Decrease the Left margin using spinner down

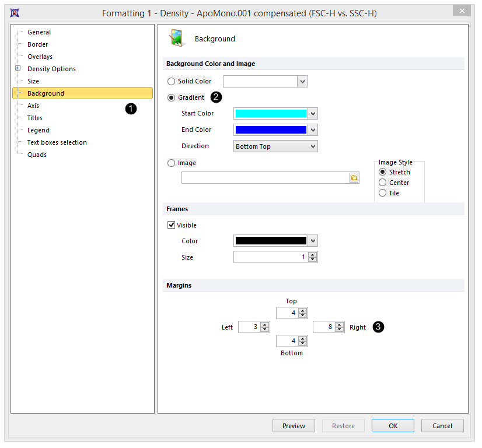(x=264, y=330)
